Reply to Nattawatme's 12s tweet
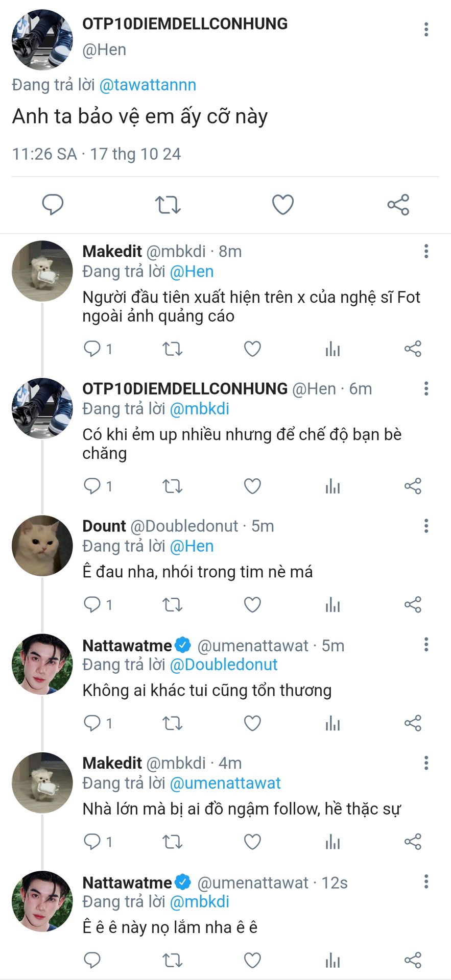 pos(92,960)
